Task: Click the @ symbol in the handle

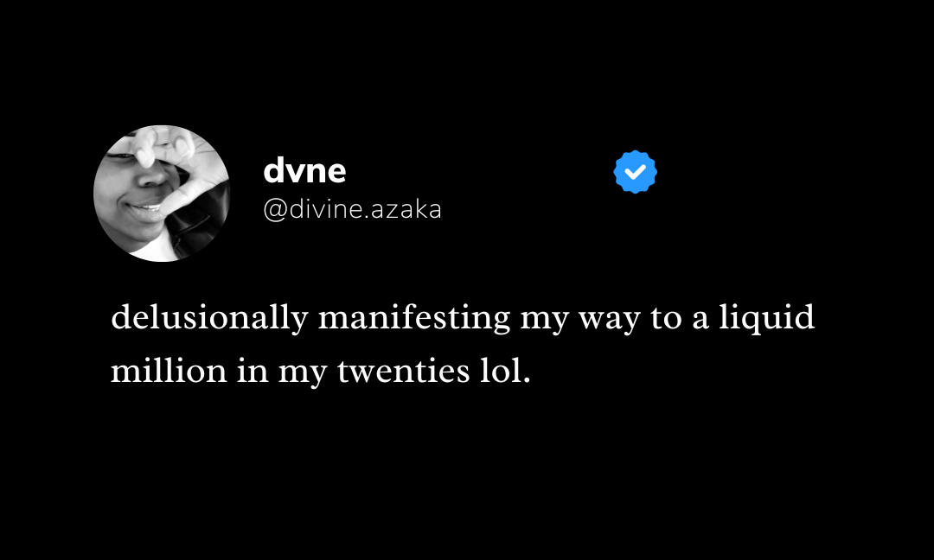Action: click(274, 209)
